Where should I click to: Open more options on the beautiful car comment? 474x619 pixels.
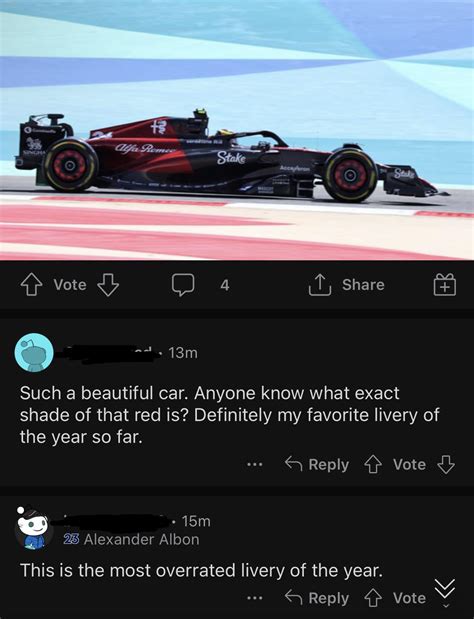pos(255,465)
